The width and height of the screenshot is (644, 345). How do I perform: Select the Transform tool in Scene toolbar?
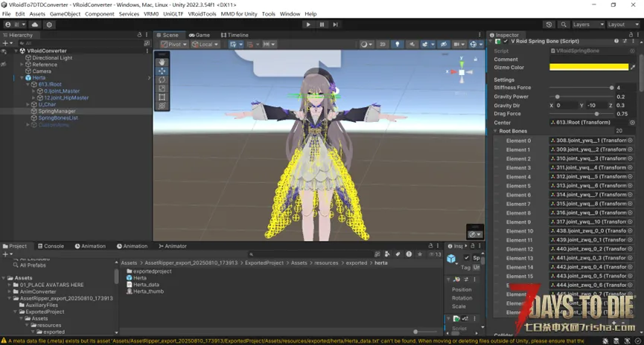(x=162, y=106)
